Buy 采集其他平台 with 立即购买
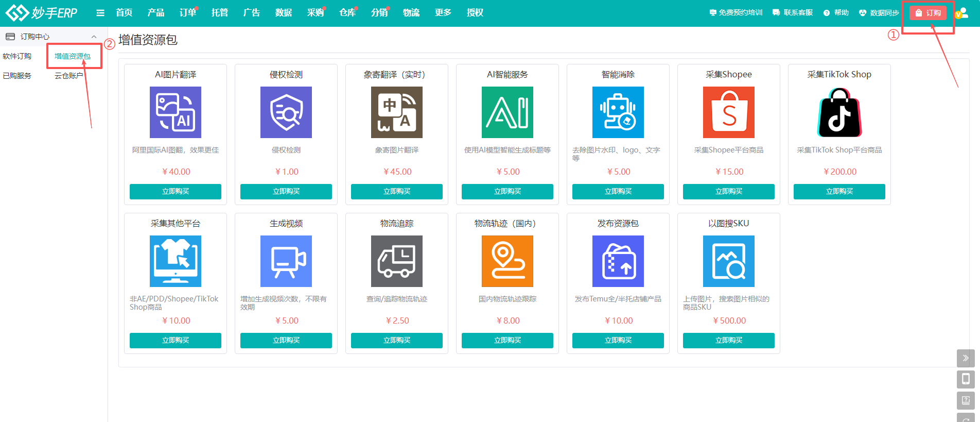 176,341
